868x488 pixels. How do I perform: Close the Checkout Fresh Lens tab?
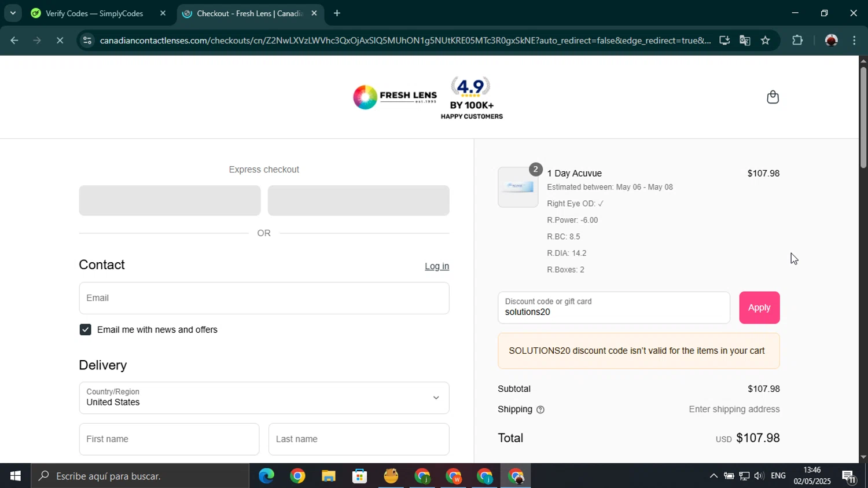point(314,13)
